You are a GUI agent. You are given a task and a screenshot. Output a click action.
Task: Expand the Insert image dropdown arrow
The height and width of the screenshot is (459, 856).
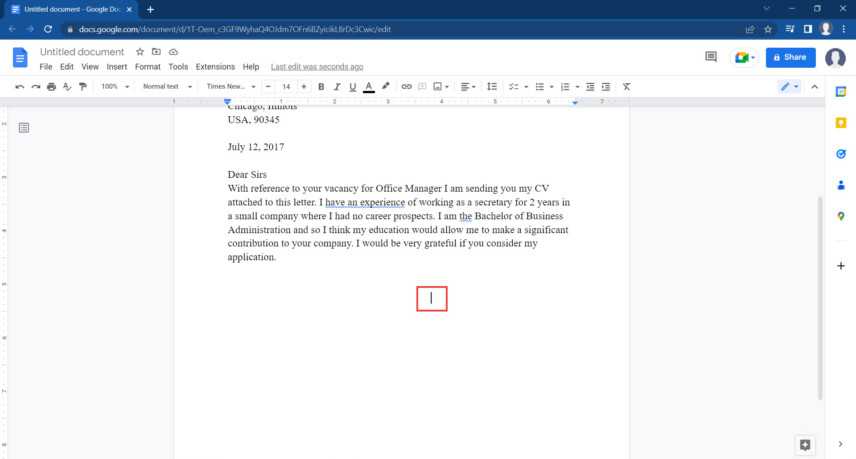click(x=447, y=87)
